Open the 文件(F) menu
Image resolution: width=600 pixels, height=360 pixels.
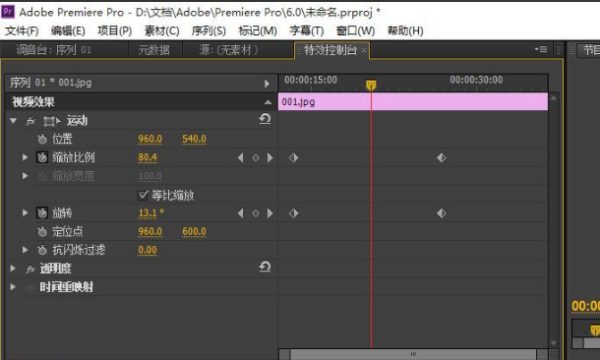(x=22, y=31)
